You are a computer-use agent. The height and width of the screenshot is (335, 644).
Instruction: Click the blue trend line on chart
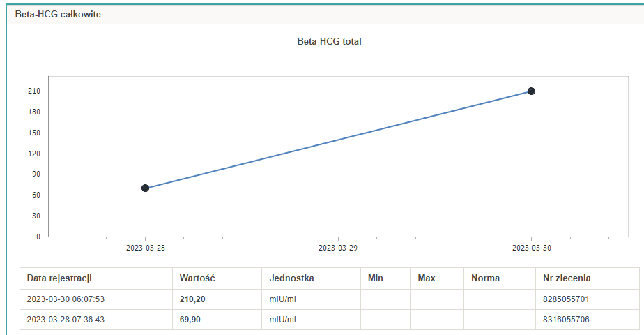338,140
